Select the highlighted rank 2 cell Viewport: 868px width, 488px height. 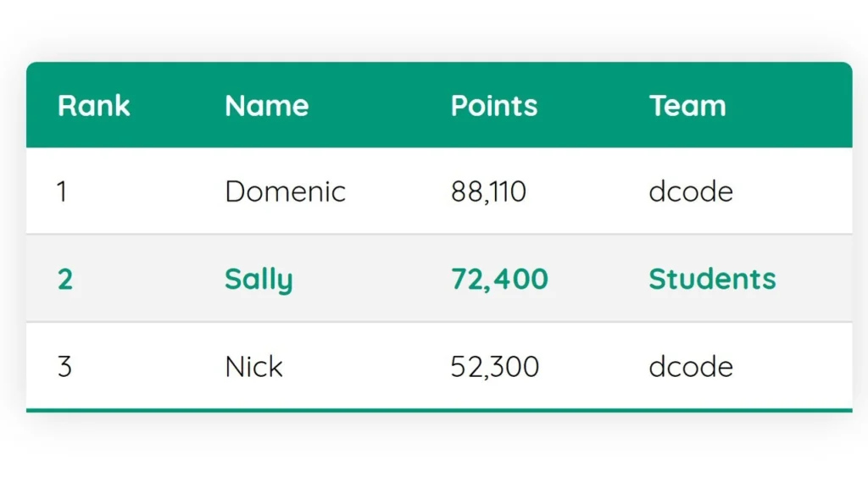click(65, 279)
